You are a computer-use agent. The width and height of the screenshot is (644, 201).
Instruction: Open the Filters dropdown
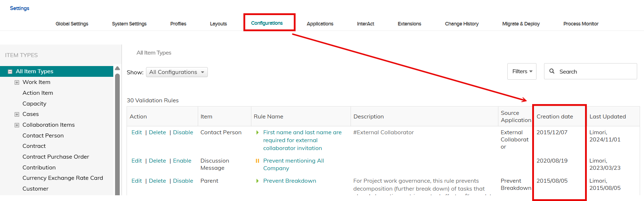(522, 71)
